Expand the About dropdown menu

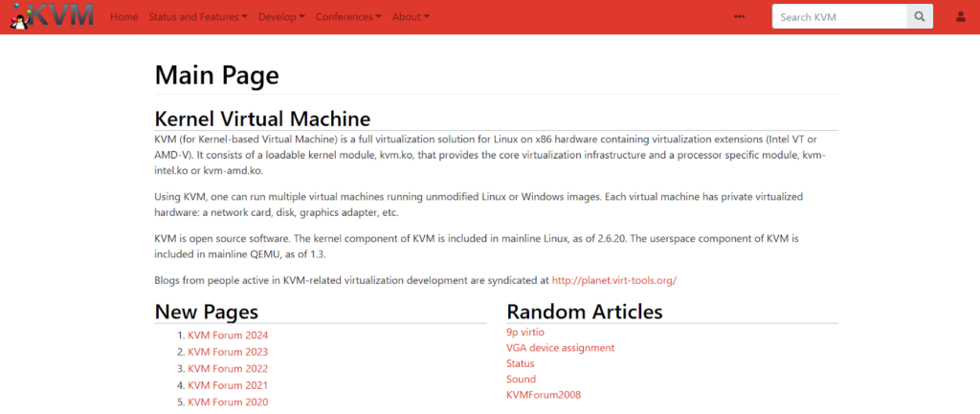(411, 17)
